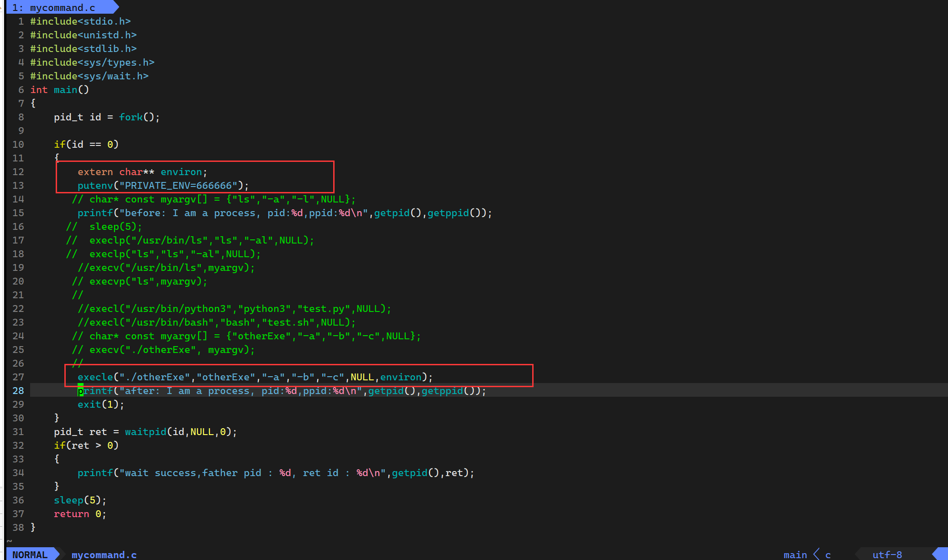
Task: Click line number 13 in gutter
Action: coord(18,186)
